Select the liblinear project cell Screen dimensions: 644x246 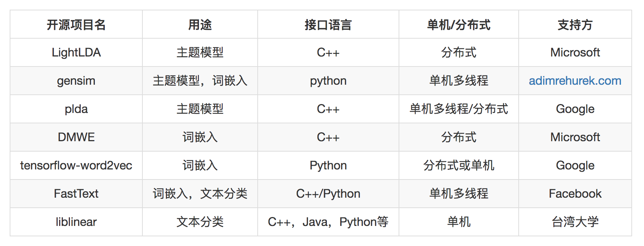[x=76, y=222]
